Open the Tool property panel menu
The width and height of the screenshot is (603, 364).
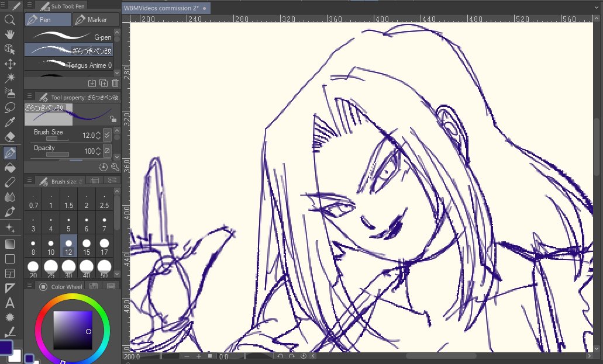tap(29, 96)
